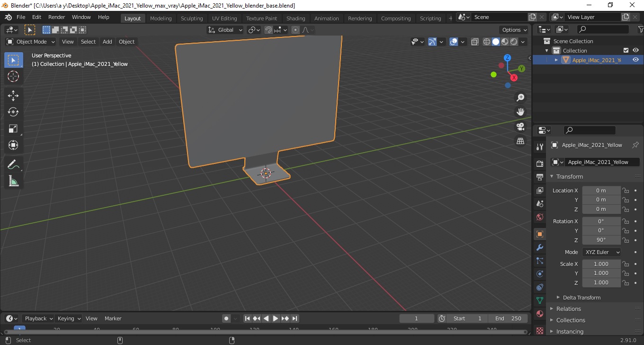Uncheck Collection exclude checkbox
This screenshot has height=345, width=644.
(626, 50)
